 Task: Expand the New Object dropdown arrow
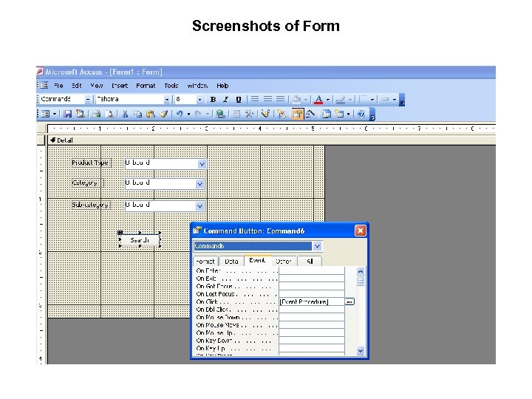pyautogui.click(x=348, y=114)
